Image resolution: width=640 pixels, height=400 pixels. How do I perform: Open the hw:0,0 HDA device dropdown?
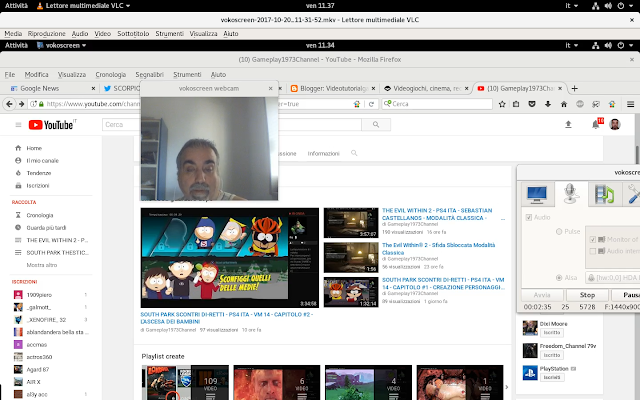coord(613,278)
